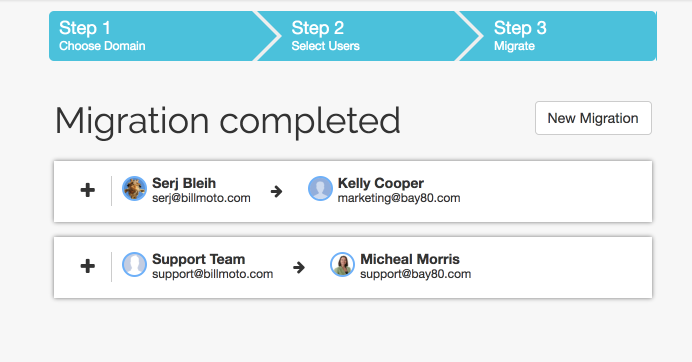
Task: Select the serj@billmoto.com email address
Action: pyautogui.click(x=201, y=198)
